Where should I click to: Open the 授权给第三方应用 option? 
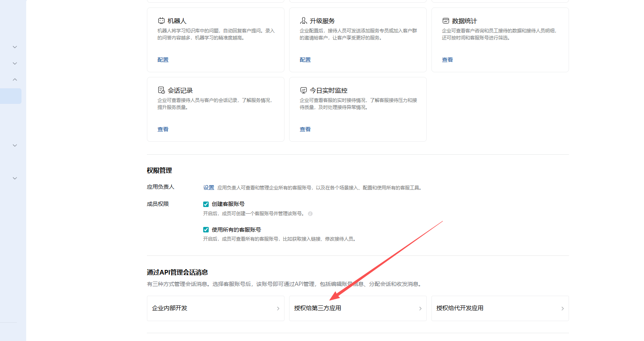(x=358, y=308)
